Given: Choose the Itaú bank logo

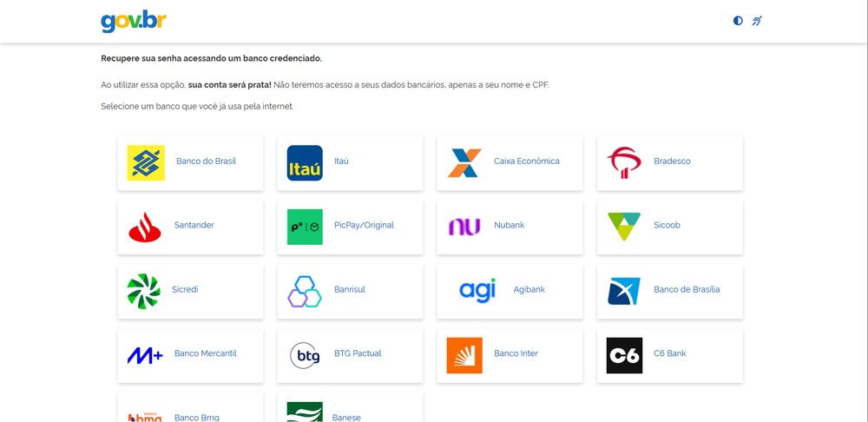Looking at the screenshot, I should tap(305, 163).
